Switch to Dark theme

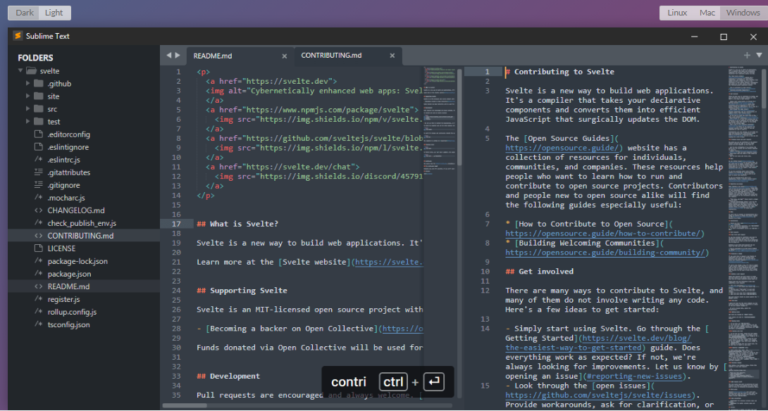25,12
